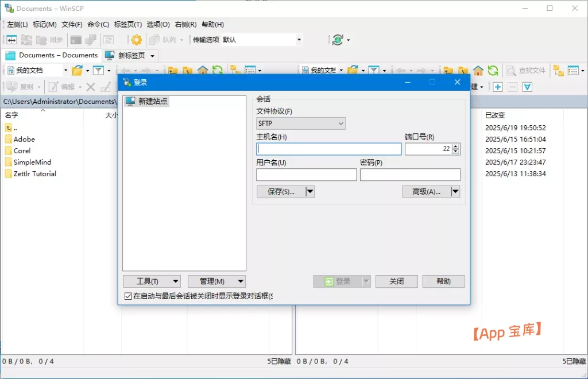This screenshot has height=379, width=588.
Task: Click the 关闭 button in login dialog
Action: pyautogui.click(x=396, y=281)
